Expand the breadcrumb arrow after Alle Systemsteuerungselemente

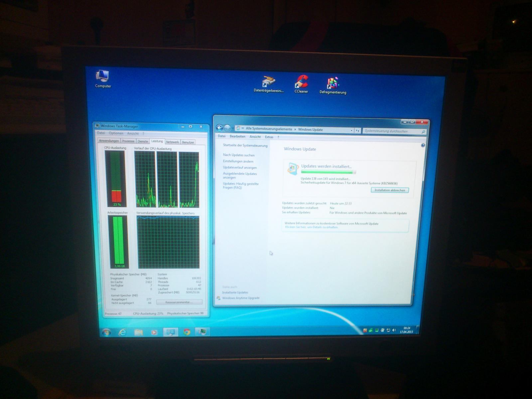coord(295,129)
